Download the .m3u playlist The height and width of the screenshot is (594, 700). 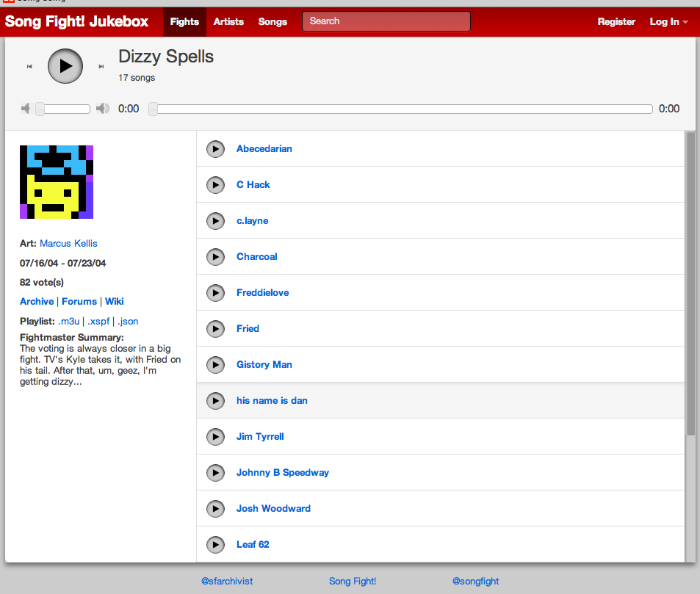69,322
